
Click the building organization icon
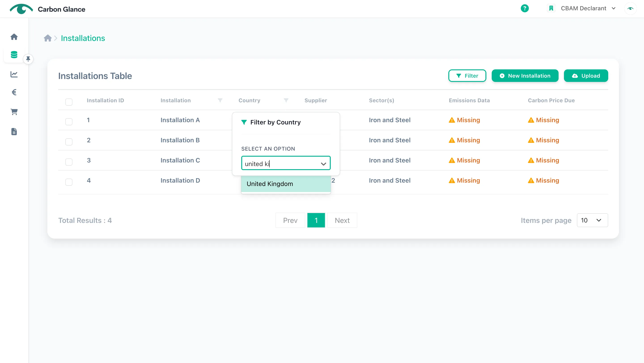tap(551, 8)
